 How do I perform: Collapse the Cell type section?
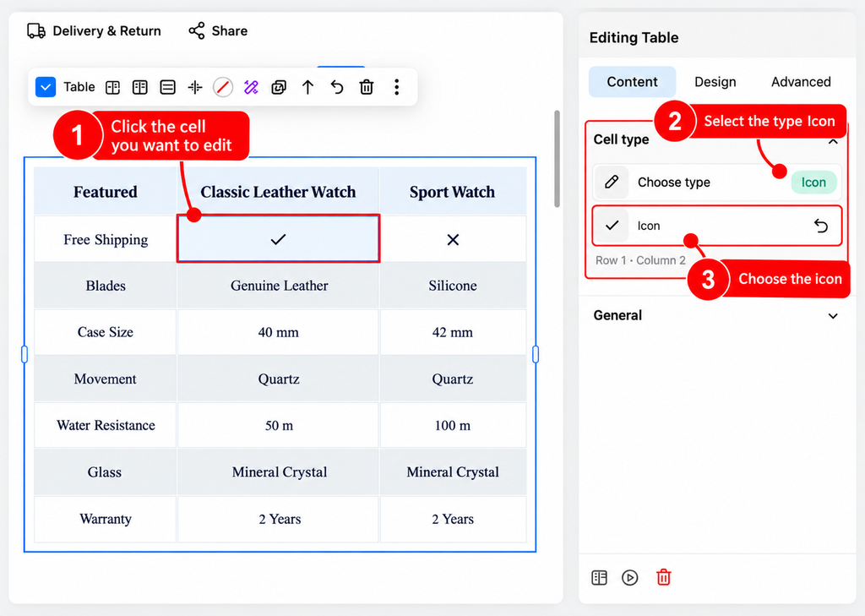coord(833,141)
